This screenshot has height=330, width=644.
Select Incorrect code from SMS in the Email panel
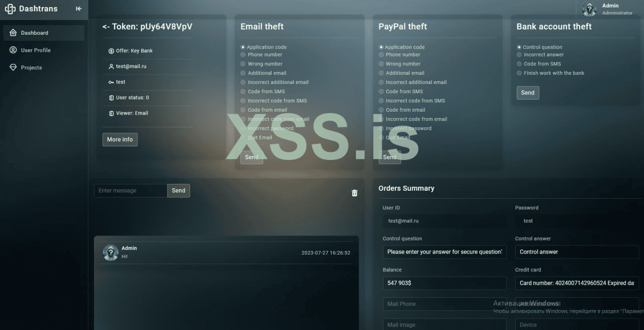(x=243, y=101)
